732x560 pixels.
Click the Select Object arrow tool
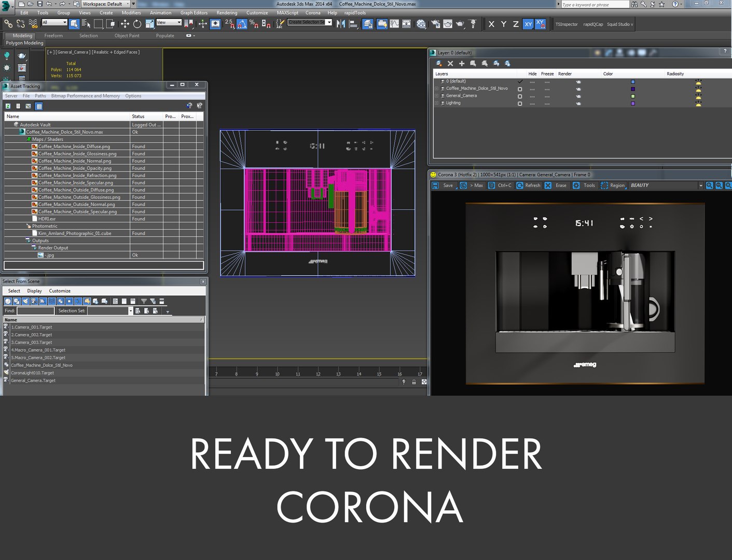tap(74, 24)
